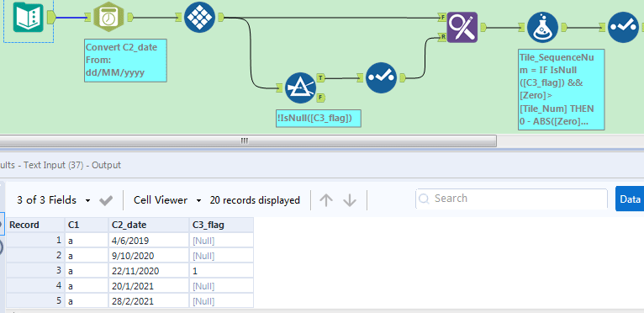Click the Find Replace tool node
This screenshot has height=313, width=644.
462,27
